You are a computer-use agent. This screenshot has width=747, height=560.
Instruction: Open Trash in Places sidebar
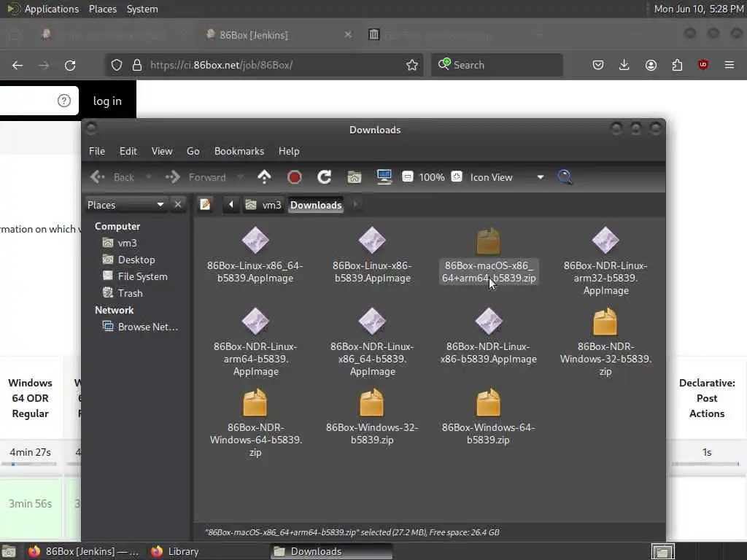[x=123, y=293]
